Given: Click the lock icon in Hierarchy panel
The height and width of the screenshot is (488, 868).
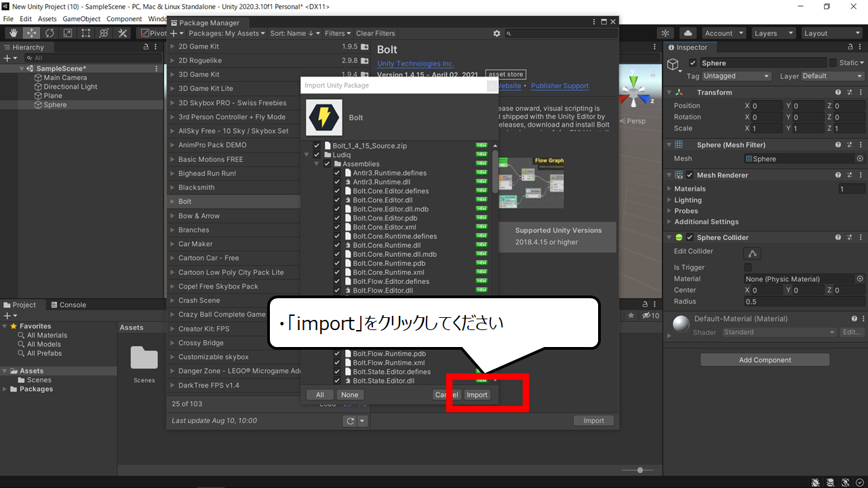Looking at the screenshot, I should 146,47.
